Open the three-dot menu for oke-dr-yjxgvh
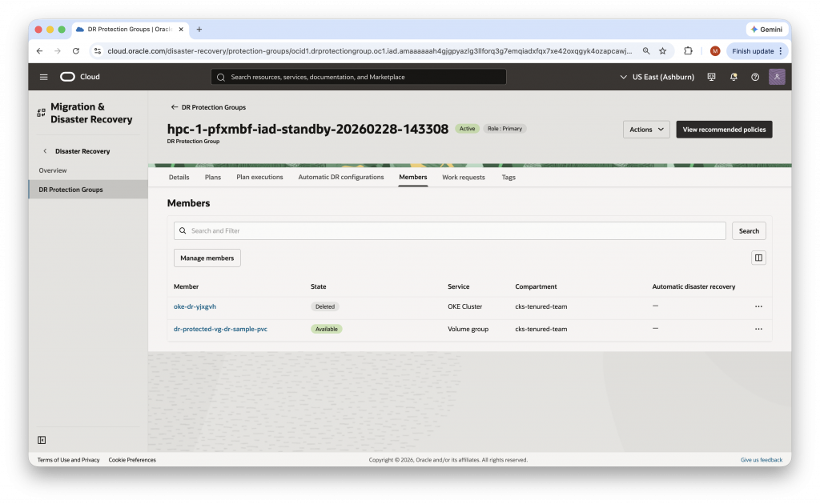This screenshot has width=820, height=504. [x=758, y=306]
